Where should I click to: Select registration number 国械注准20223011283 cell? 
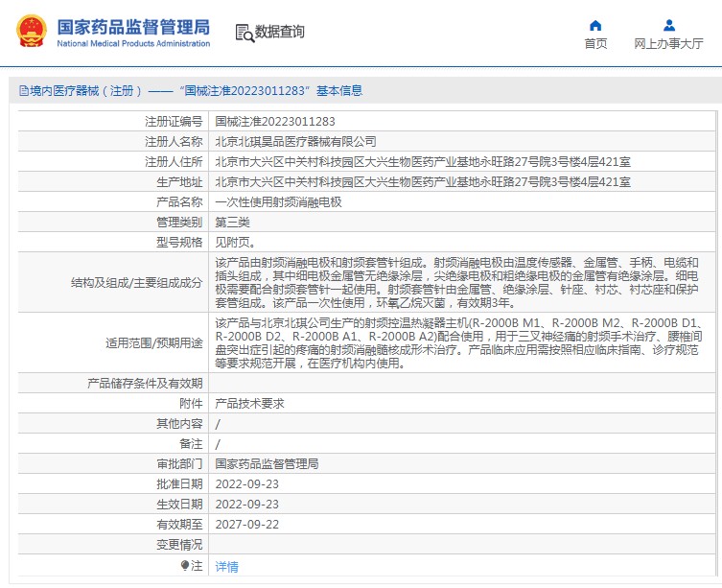[x=275, y=122]
